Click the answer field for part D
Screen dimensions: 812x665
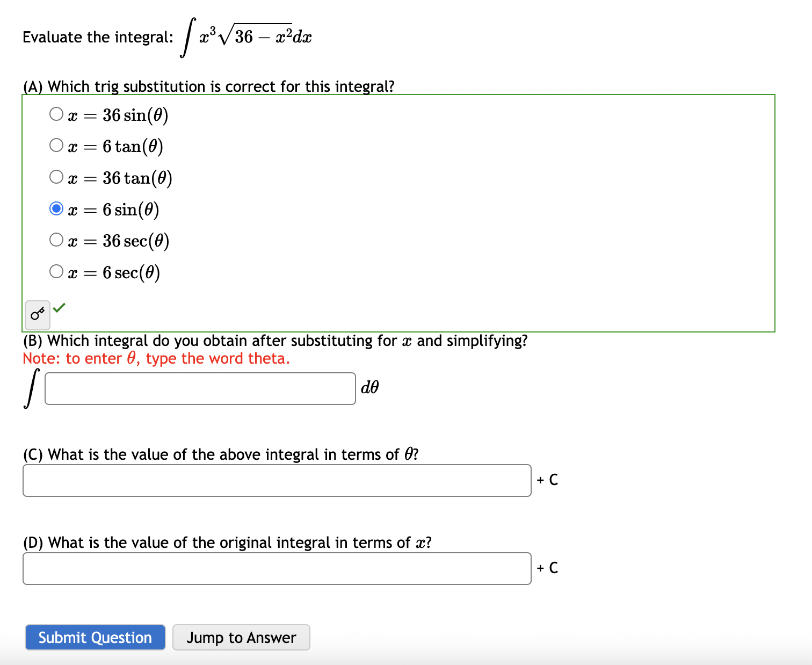coord(277,568)
